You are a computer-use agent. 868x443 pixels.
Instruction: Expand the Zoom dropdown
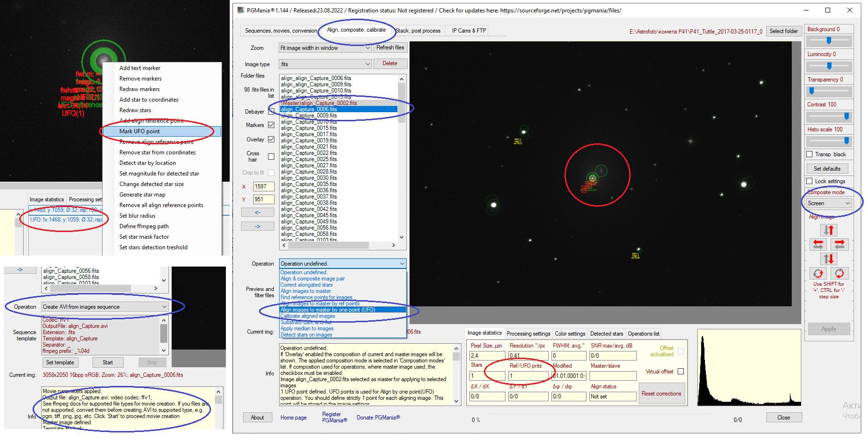point(325,48)
